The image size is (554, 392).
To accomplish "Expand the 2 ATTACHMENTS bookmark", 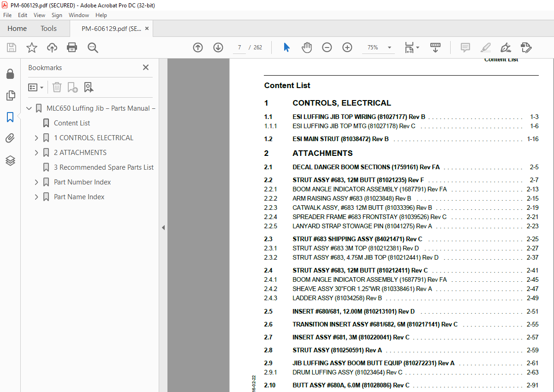I will (x=36, y=153).
